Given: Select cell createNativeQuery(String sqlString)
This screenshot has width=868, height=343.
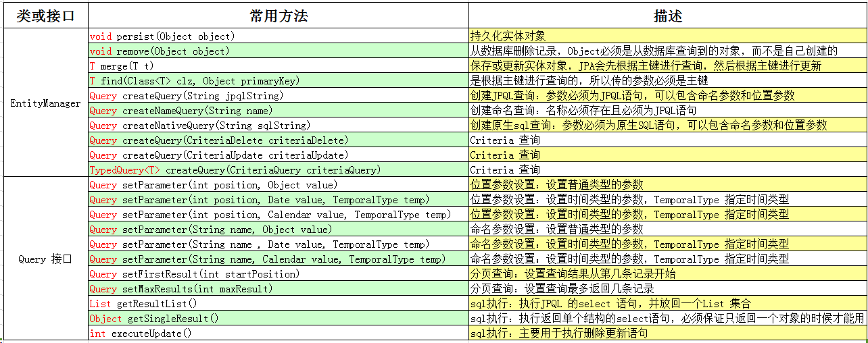Looking at the screenshot, I should [x=279, y=125].
